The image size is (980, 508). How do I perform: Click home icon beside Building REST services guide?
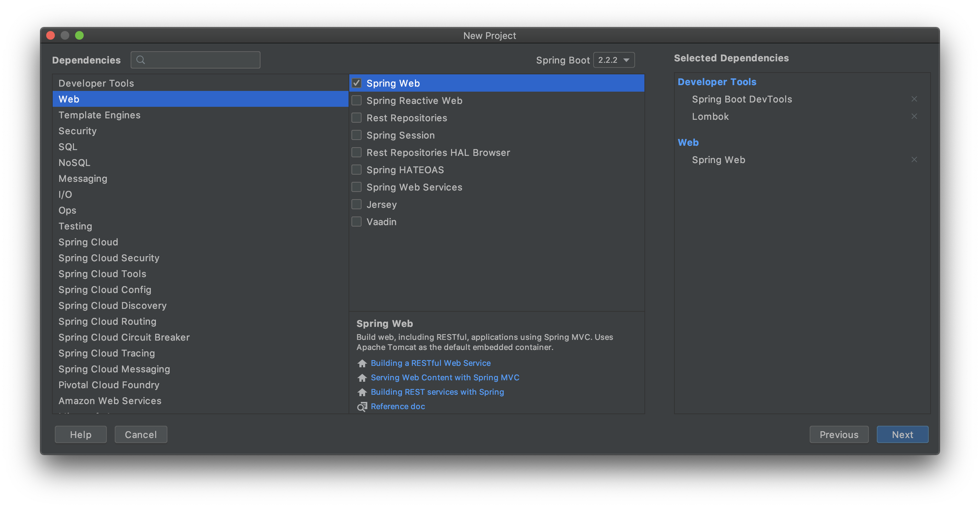pos(362,392)
